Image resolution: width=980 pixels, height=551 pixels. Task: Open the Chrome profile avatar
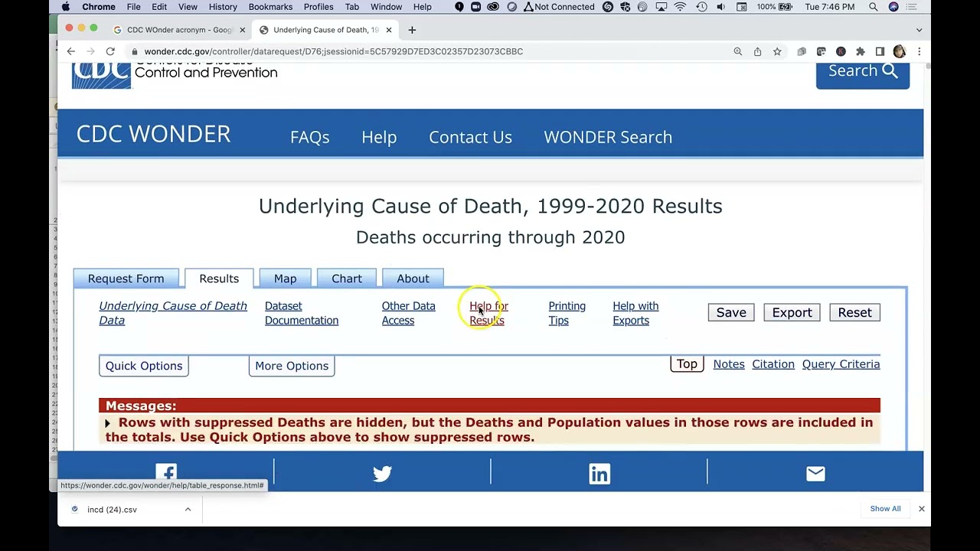point(899,51)
